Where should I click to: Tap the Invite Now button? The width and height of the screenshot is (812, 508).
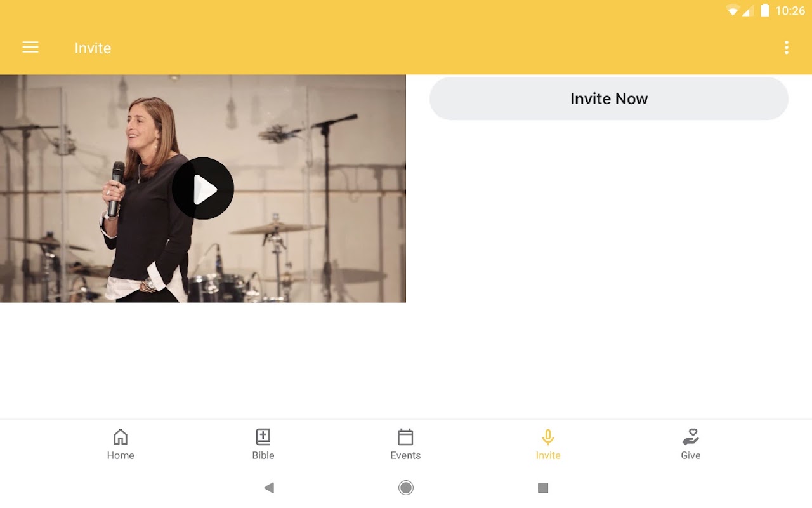point(609,98)
